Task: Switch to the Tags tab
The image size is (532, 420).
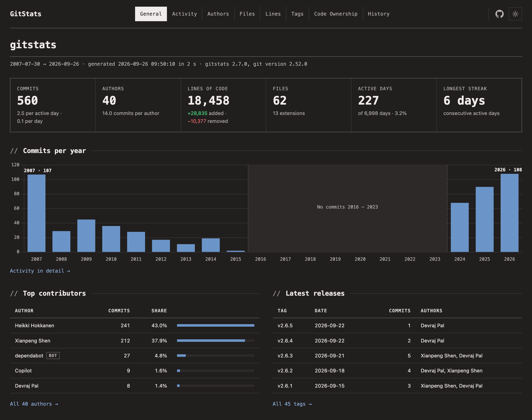Action: [x=297, y=14]
